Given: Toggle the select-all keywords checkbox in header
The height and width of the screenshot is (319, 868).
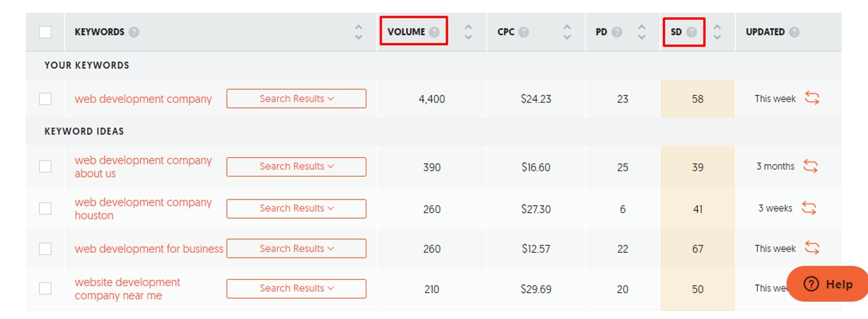Looking at the screenshot, I should point(45,32).
